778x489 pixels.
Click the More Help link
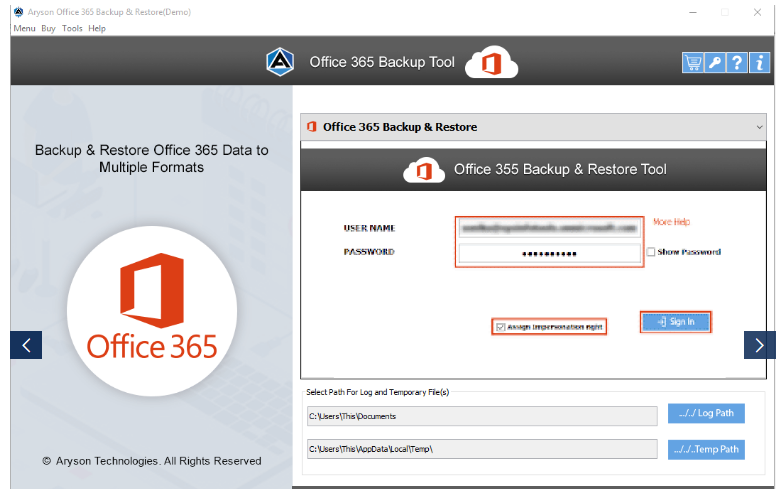tap(671, 222)
